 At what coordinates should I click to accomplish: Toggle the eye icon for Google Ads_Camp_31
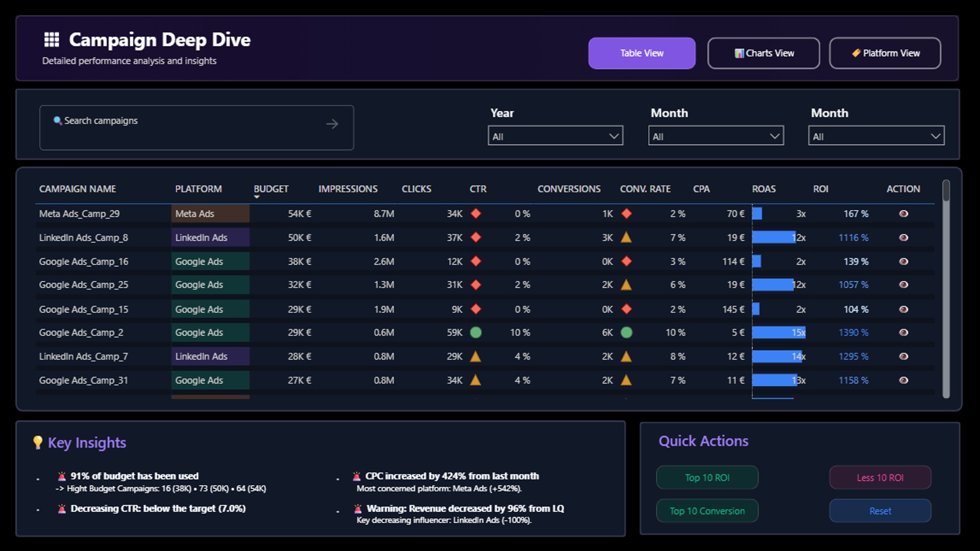coord(903,380)
